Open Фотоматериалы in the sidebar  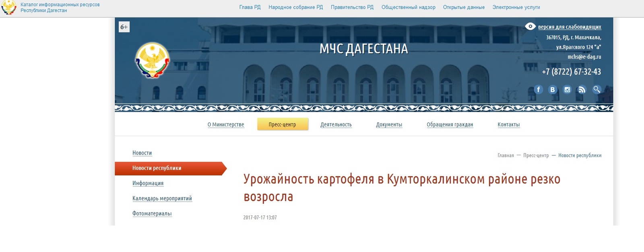point(152,213)
